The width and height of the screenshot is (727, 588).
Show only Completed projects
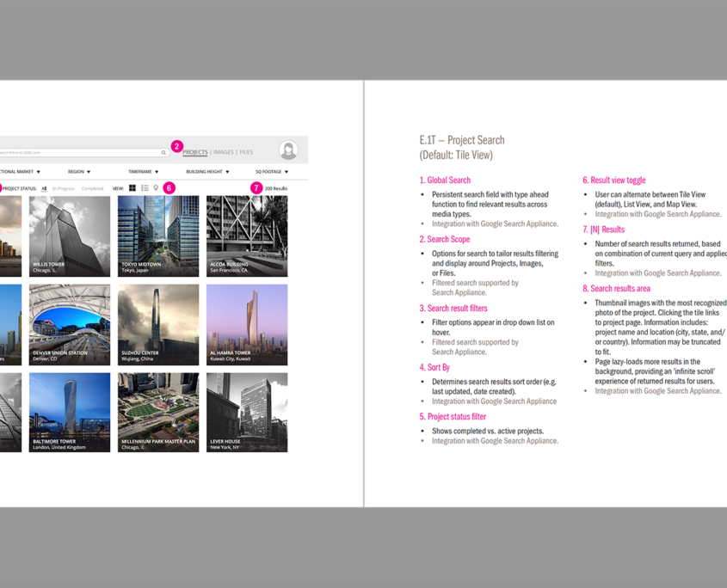tap(93, 187)
